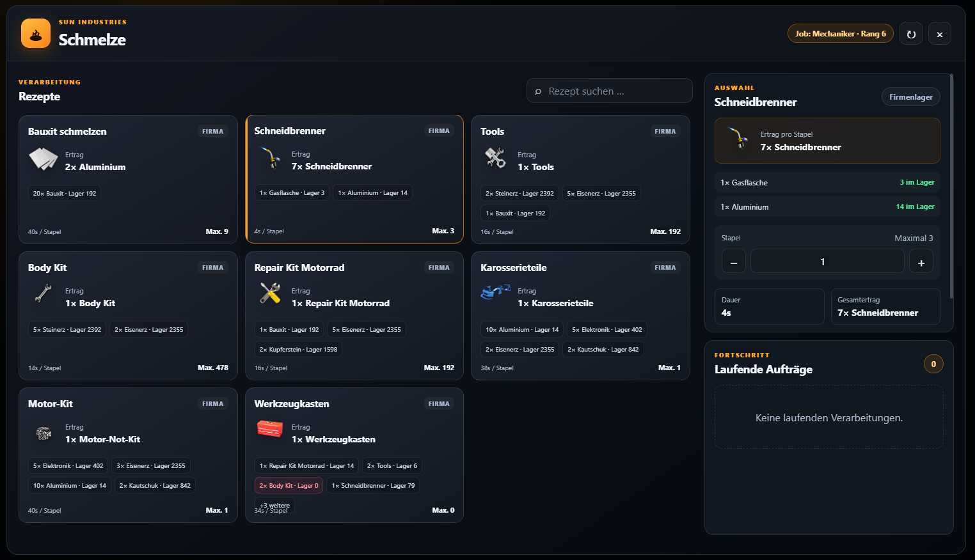The width and height of the screenshot is (975, 560).
Task: Click the Gesamtertrag 7× Schneidbrenner box
Action: pyautogui.click(x=885, y=307)
